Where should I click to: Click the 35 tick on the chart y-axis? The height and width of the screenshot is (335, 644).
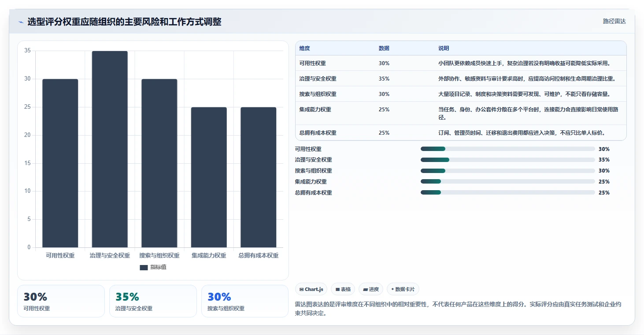pyautogui.click(x=27, y=51)
